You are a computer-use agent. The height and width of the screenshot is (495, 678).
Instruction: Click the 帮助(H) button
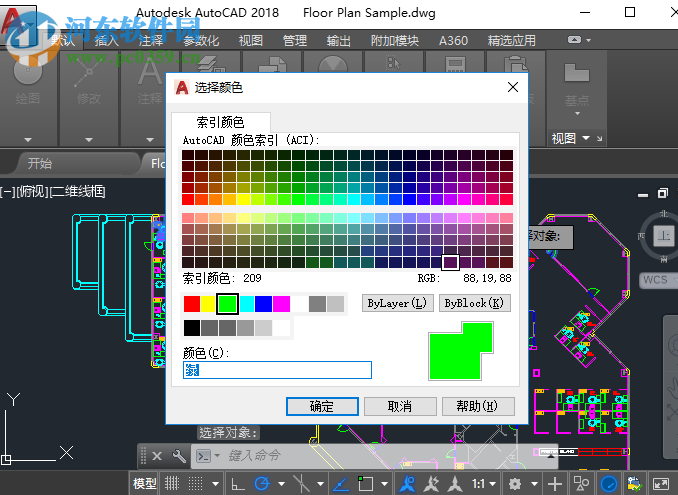tap(478, 406)
